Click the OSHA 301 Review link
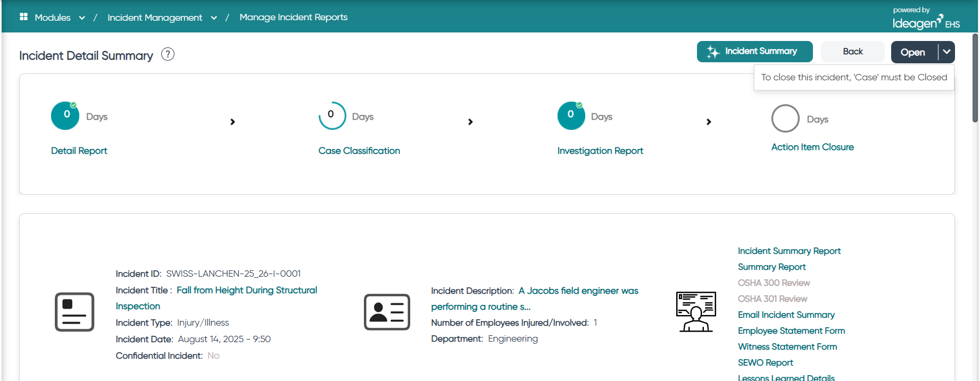This screenshot has width=980, height=381. tap(773, 299)
